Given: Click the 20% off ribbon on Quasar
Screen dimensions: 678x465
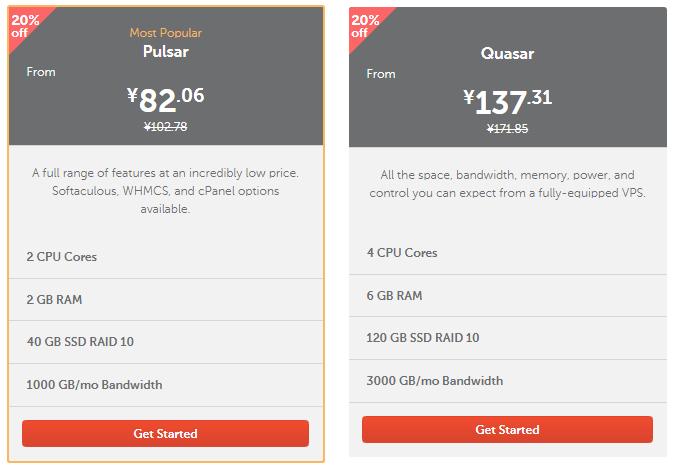Looking at the screenshot, I should click(365, 26).
